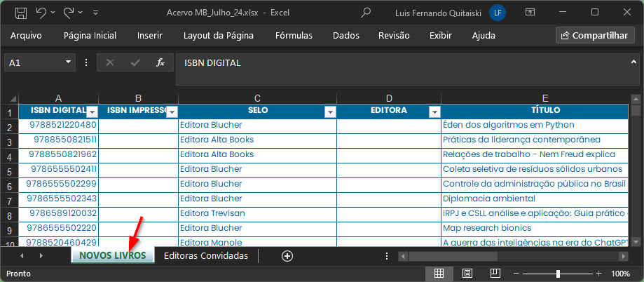The height and width of the screenshot is (282, 644).
Task: Switch to Editoras Convidadas sheet tab
Action: pos(205,256)
